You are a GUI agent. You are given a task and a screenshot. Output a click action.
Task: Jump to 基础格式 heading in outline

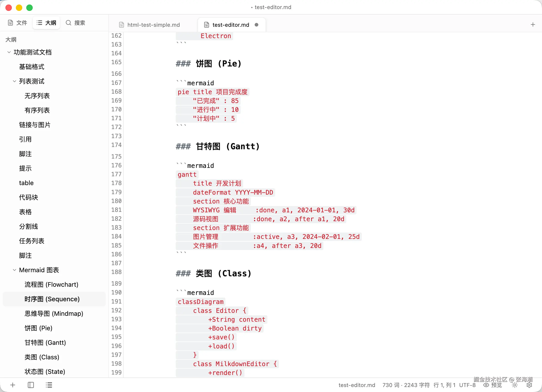32,67
